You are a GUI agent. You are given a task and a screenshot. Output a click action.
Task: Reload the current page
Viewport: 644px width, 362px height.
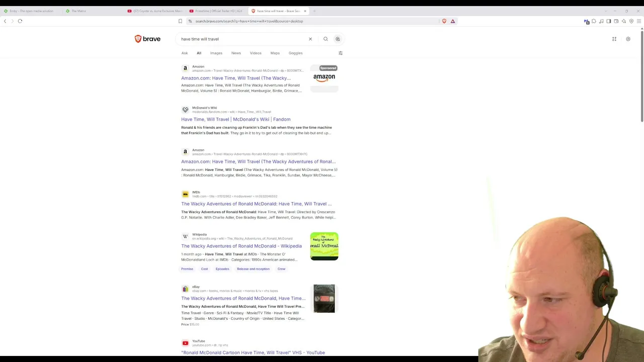[x=20, y=21]
